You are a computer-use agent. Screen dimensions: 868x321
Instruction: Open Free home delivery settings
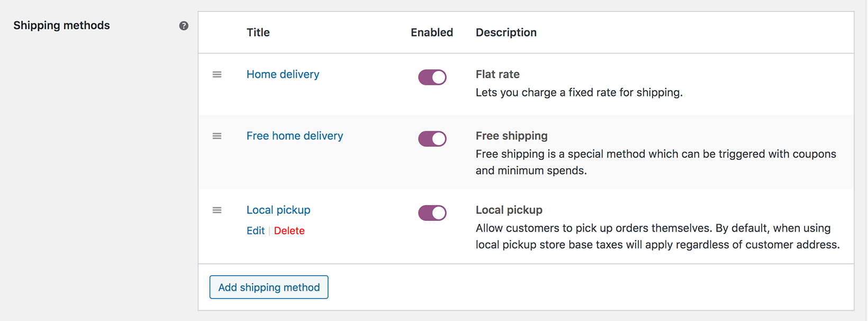point(294,136)
